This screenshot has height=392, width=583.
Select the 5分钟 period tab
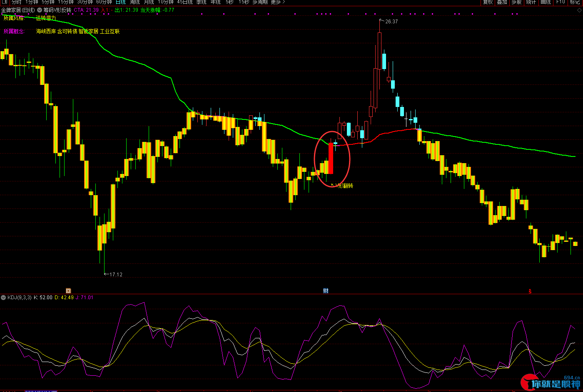(48, 2)
